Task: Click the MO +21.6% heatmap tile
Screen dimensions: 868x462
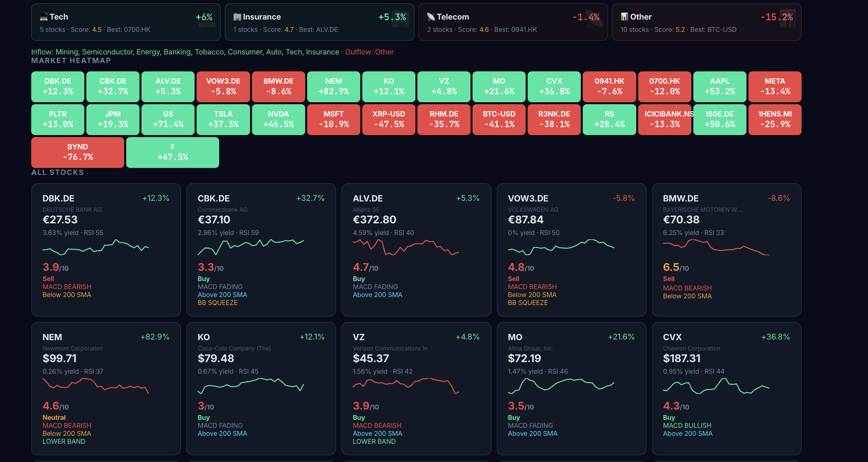Action: click(x=499, y=87)
